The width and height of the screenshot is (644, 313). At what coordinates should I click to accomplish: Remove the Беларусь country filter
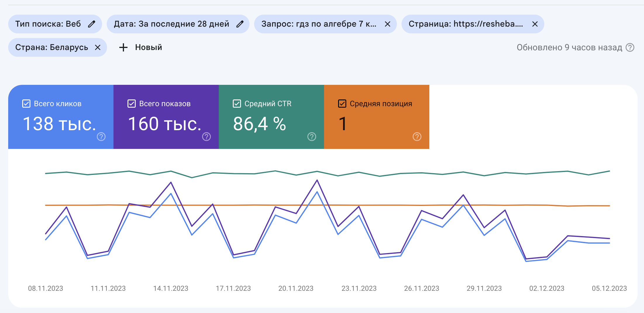point(98,47)
